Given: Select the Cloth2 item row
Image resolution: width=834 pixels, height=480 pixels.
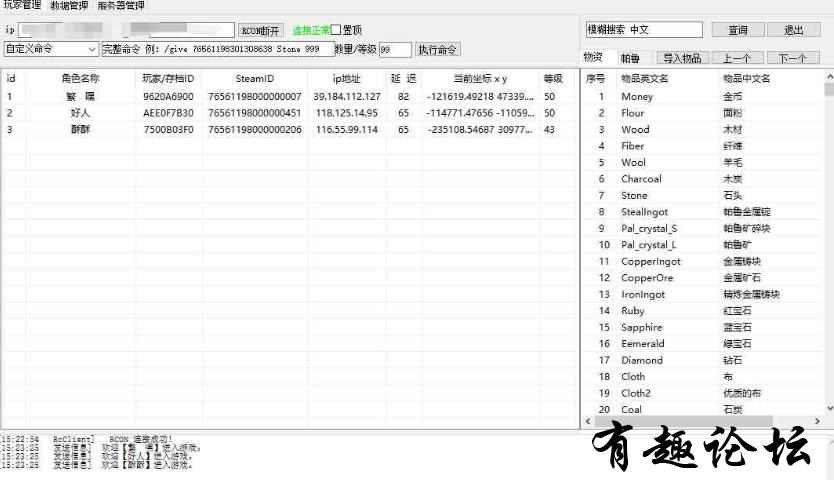Looking at the screenshot, I should [702, 393].
